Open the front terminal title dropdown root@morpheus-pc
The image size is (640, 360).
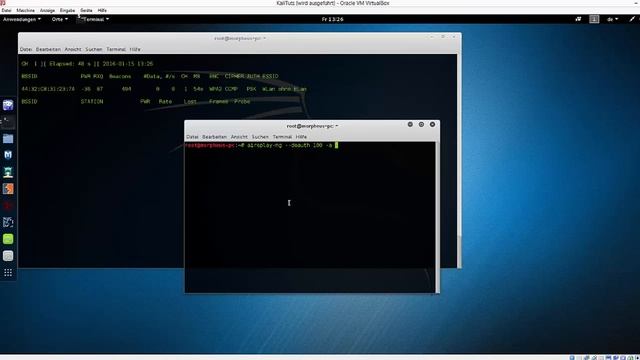click(312, 126)
